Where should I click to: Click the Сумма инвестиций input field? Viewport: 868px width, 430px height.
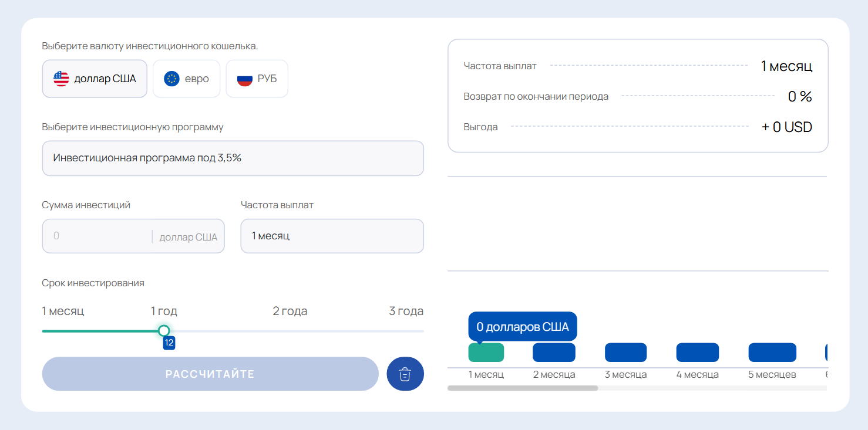97,236
